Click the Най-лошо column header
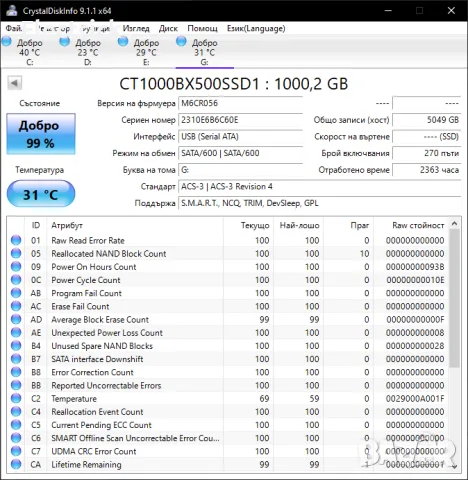468x480 pixels. 299,225
